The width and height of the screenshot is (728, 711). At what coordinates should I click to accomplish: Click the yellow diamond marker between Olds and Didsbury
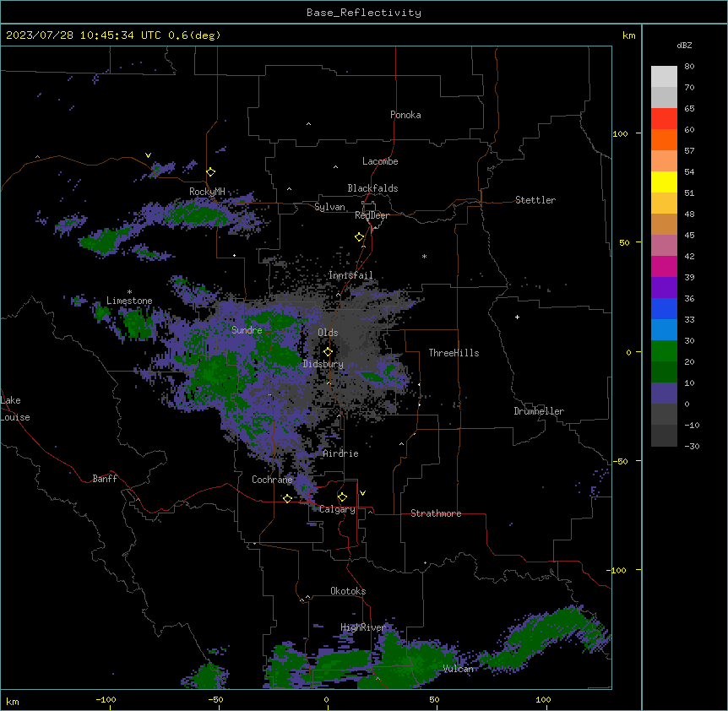coord(329,352)
